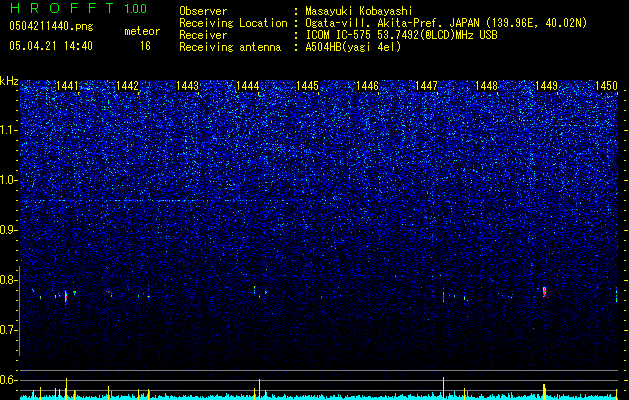Click the 1.0 frequency axis label
This screenshot has height=400, width=629.
[x=8, y=180]
